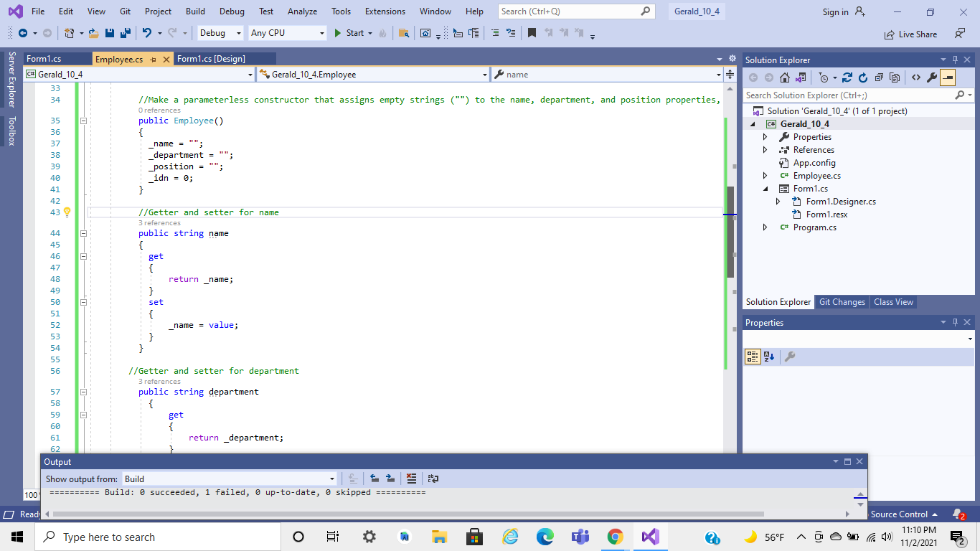Viewport: 980px width, 551px height.
Task: Collapse all nodes in Solution Explorer
Action: click(880, 77)
